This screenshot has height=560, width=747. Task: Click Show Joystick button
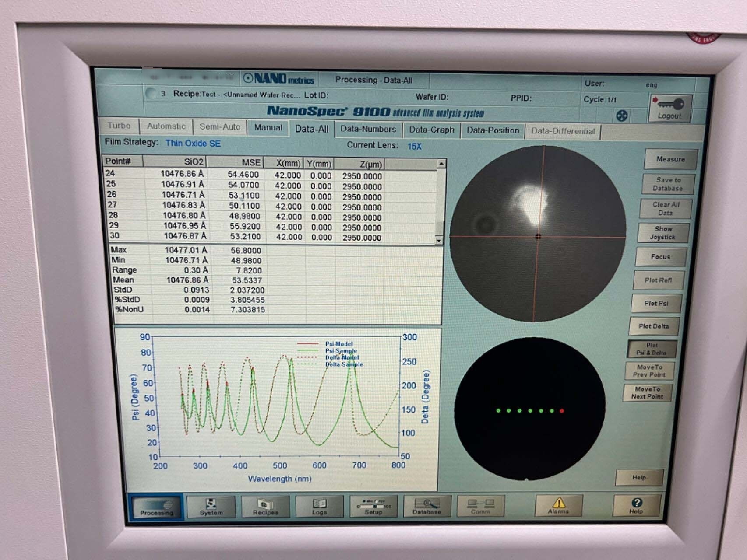(663, 233)
